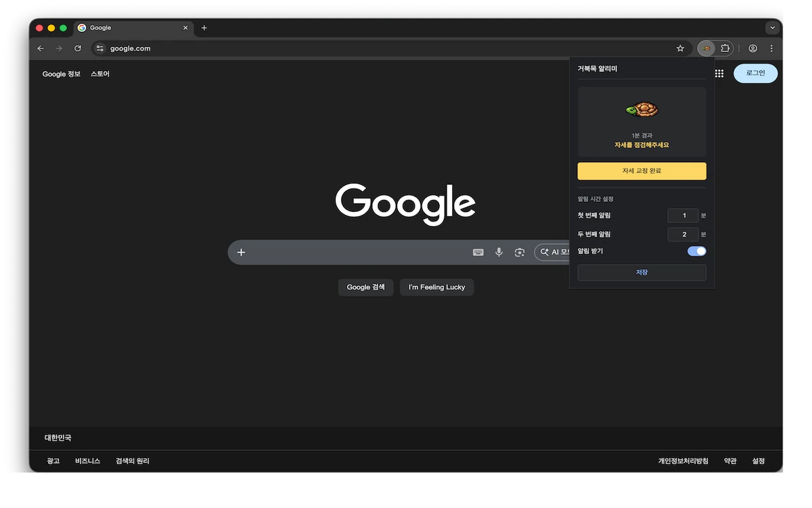This screenshot has height=508, width=812.
Task: Click the 자세를 점검해주세요 message
Action: point(641,145)
